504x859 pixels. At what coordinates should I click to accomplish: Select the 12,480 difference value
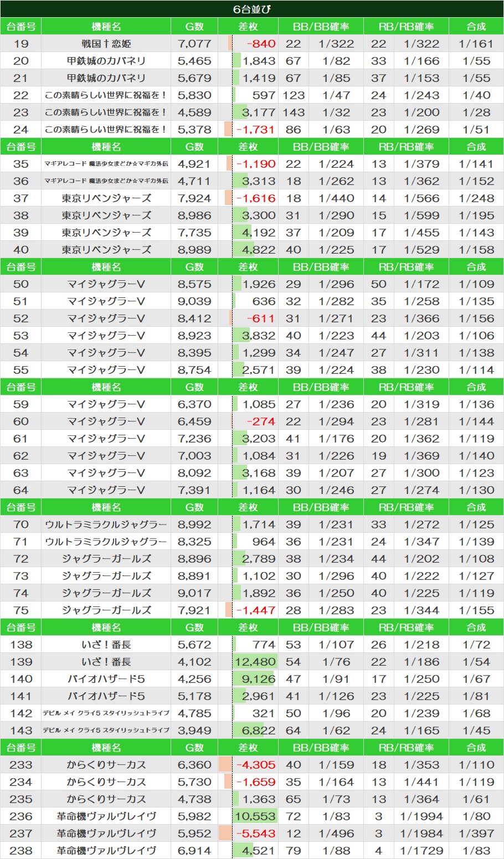pos(255,662)
